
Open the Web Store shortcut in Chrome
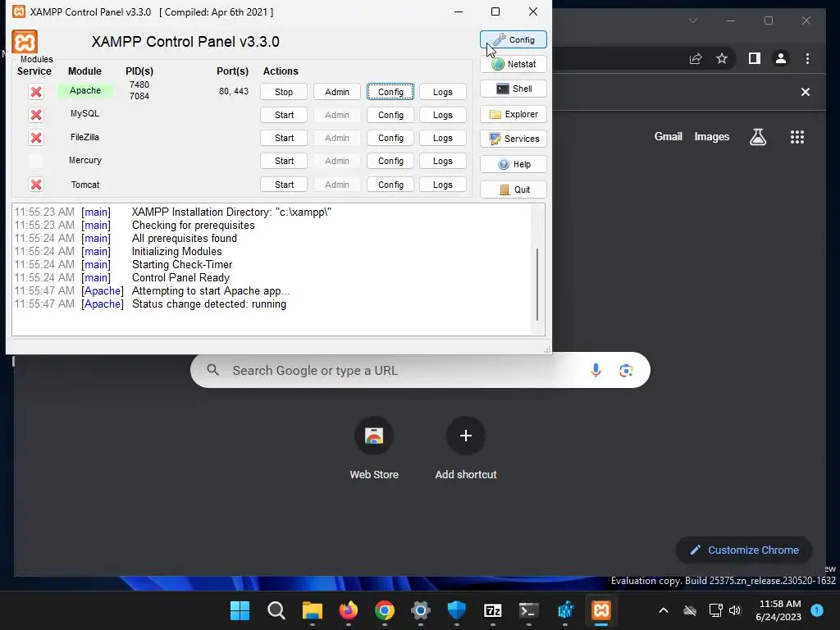(x=374, y=449)
